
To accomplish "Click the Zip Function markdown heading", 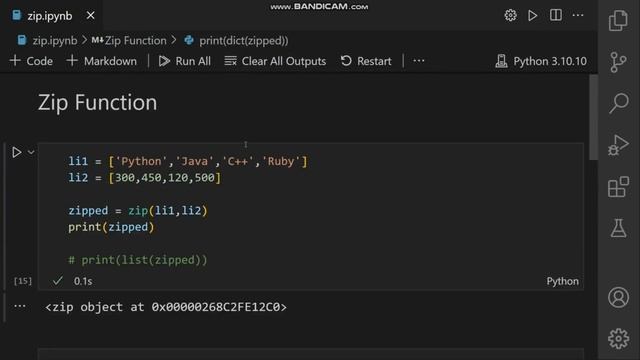I will (98, 102).
